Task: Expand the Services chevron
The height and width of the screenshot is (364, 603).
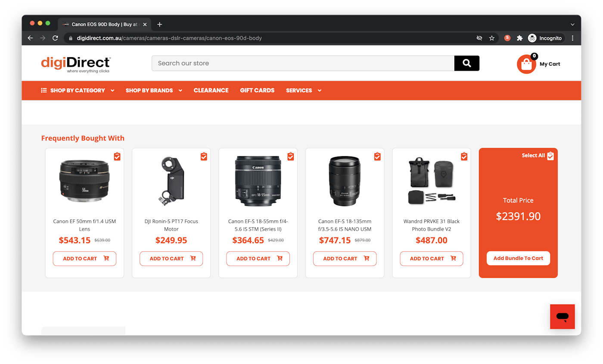Action: 320,90
